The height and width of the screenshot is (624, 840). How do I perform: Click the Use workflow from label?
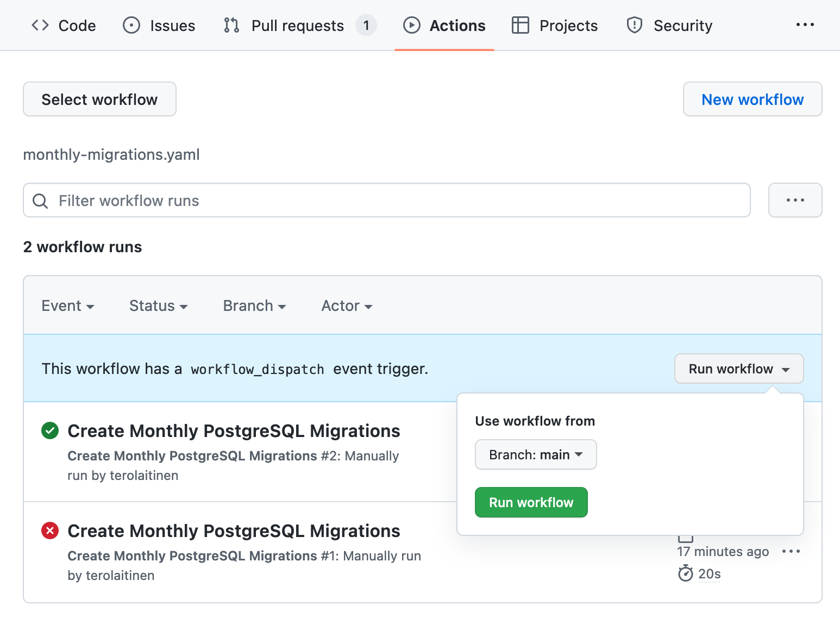(535, 421)
